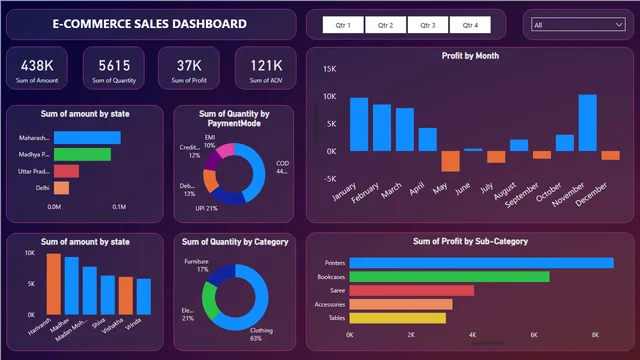Select the red Saree bar
The image size is (640, 360).
pos(412,291)
